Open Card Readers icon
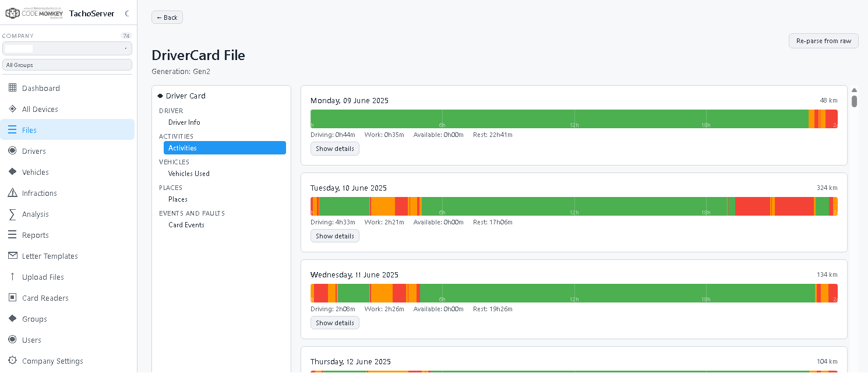868x373 pixels. click(12, 298)
